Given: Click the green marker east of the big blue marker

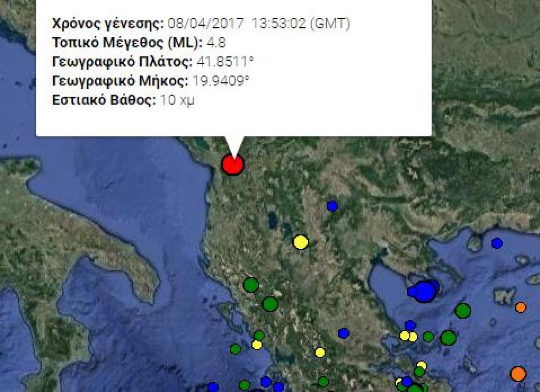Looking at the screenshot, I should coord(462,311).
